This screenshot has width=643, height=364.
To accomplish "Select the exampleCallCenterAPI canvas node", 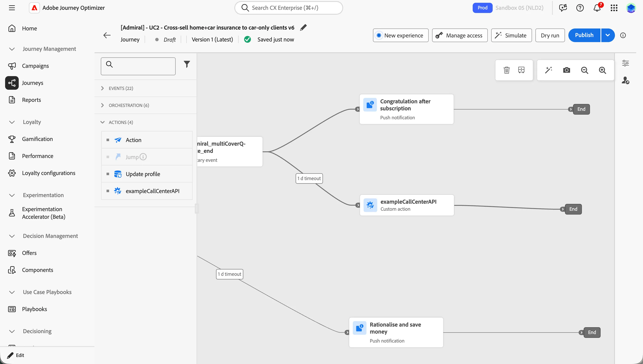I will [x=407, y=205].
